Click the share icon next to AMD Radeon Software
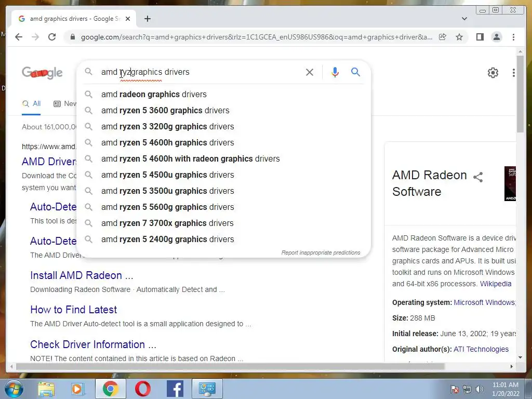This screenshot has width=532, height=399. point(478,177)
